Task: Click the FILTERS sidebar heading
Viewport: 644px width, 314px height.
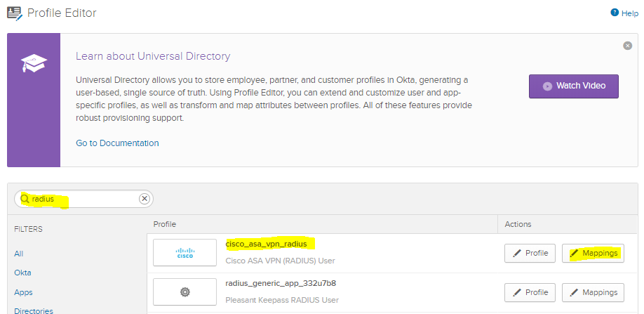Action: [28, 229]
